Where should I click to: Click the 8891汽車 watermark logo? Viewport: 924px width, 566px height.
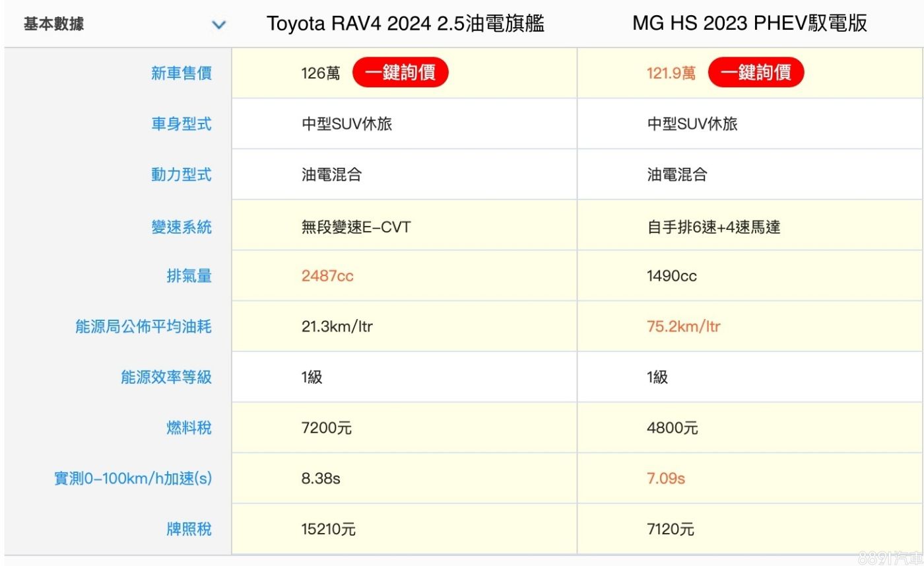click(x=889, y=557)
